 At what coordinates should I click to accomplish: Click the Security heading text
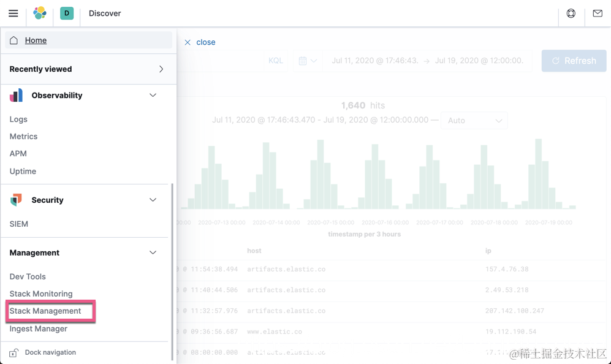pos(47,200)
